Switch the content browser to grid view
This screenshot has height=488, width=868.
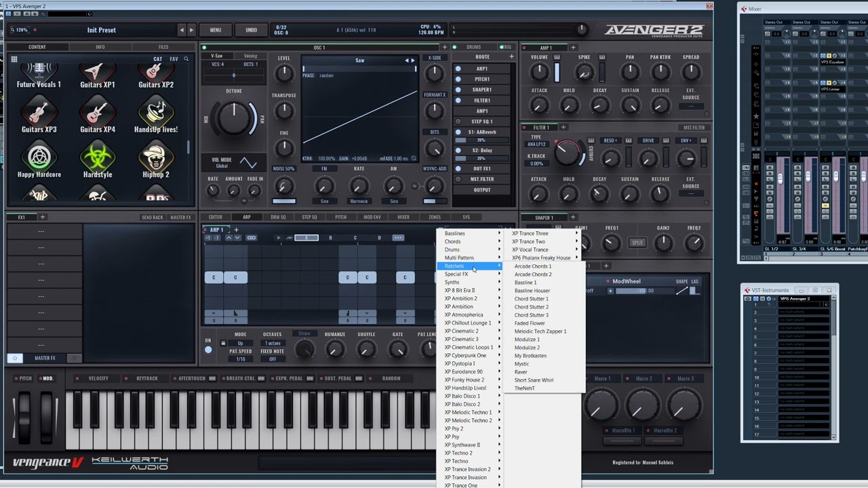tap(14, 59)
